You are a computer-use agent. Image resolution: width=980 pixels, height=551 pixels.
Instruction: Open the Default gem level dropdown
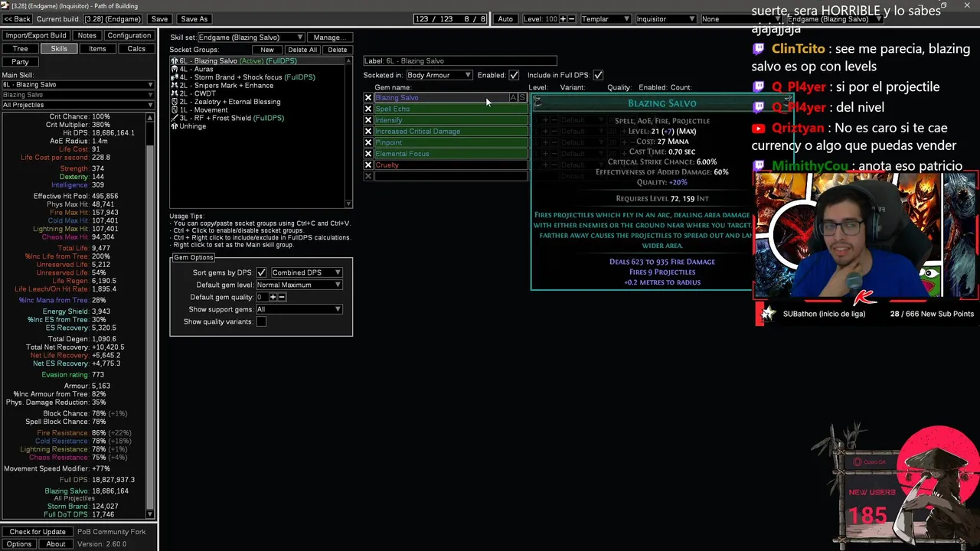(299, 285)
